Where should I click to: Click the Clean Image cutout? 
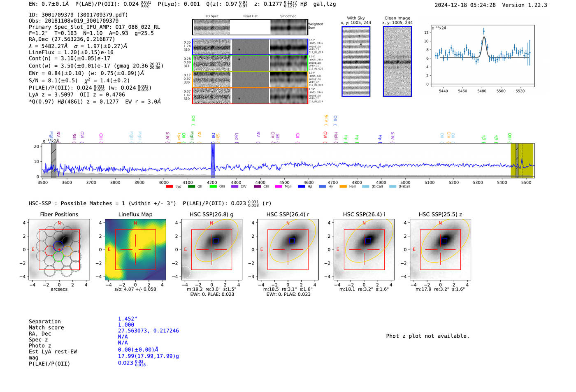click(x=397, y=61)
